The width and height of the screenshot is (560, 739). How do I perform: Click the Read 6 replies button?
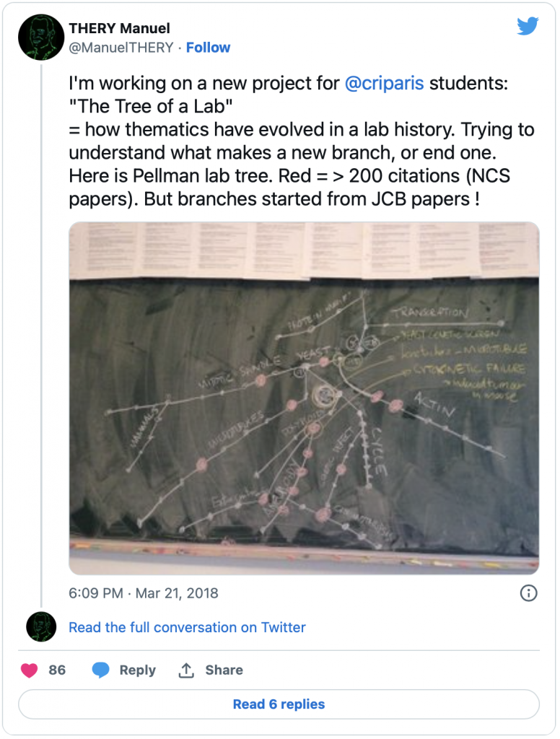279,704
